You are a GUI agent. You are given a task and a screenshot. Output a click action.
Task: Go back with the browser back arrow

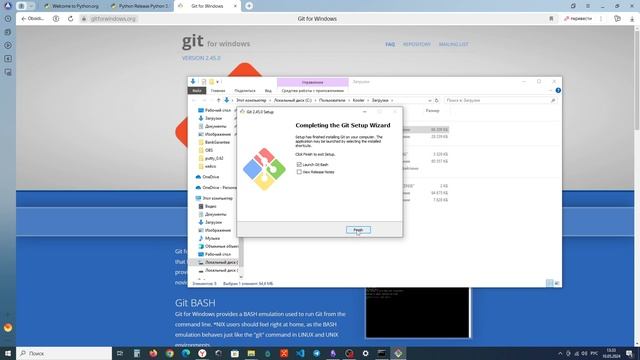click(24, 19)
